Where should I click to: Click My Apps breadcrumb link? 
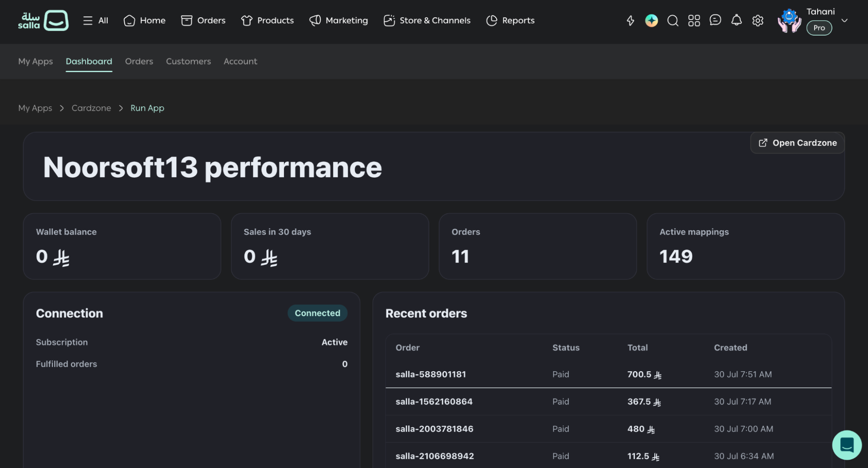click(x=35, y=108)
